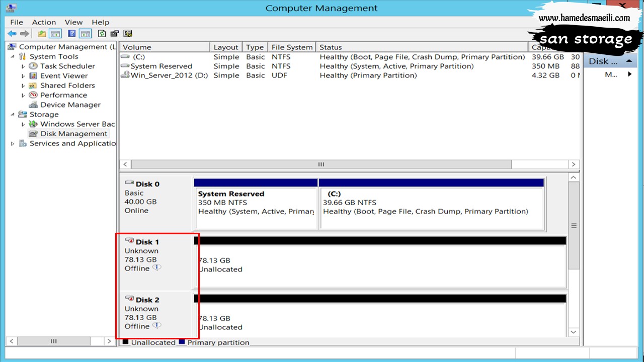Click the Win_Server_2012 (D:) disc icon
Viewport: 644px width, 362px height.
pyautogui.click(x=125, y=75)
